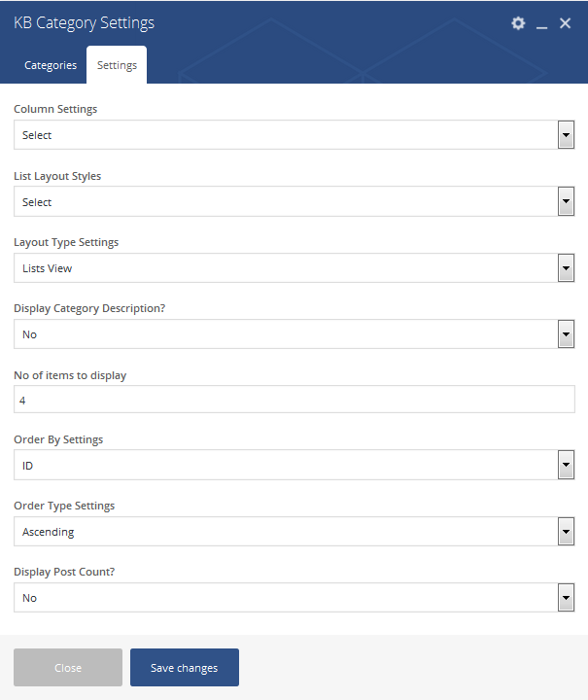This screenshot has height=700, width=588.
Task: Select the Settings tab
Action: click(x=117, y=65)
